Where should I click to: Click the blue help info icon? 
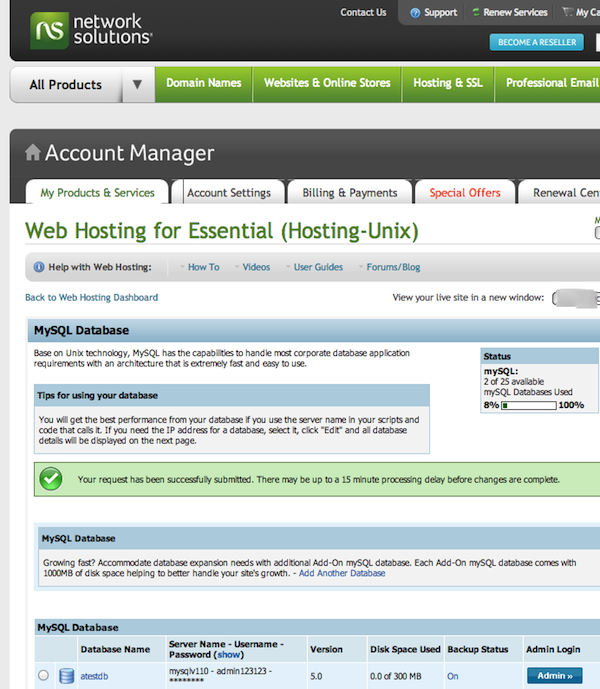click(39, 267)
